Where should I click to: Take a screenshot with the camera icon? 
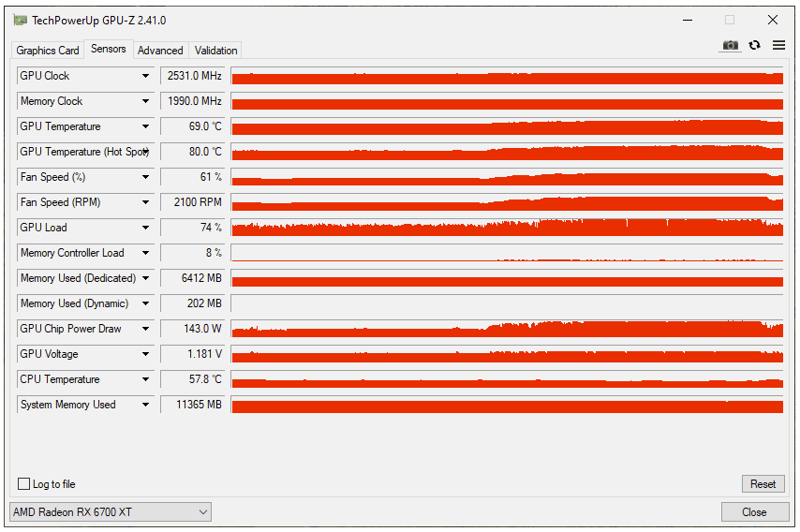click(730, 45)
